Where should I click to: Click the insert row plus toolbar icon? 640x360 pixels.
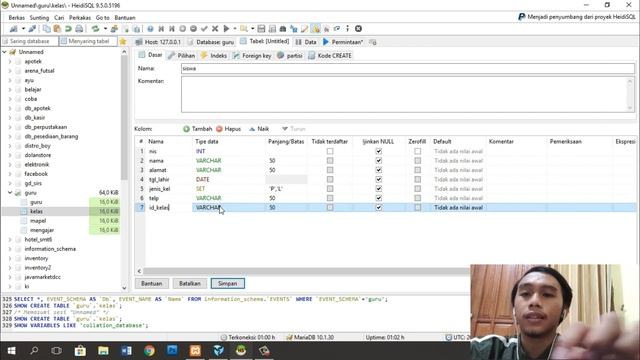[182, 29]
